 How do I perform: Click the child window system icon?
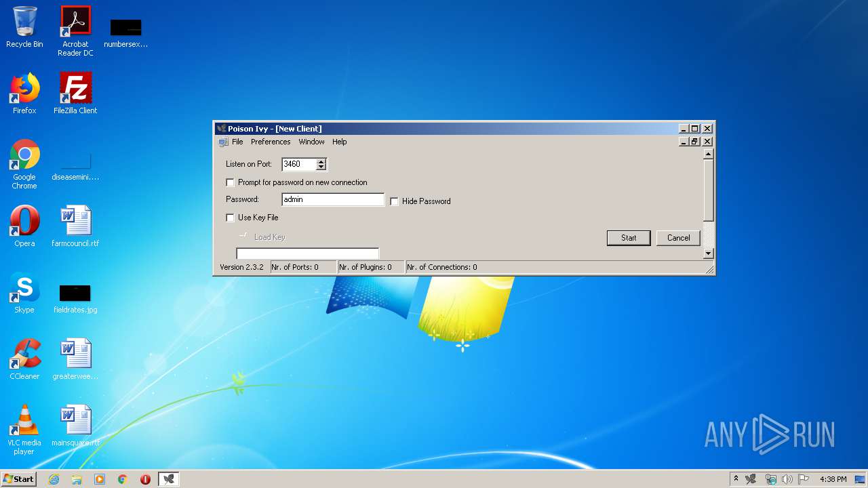click(x=223, y=142)
